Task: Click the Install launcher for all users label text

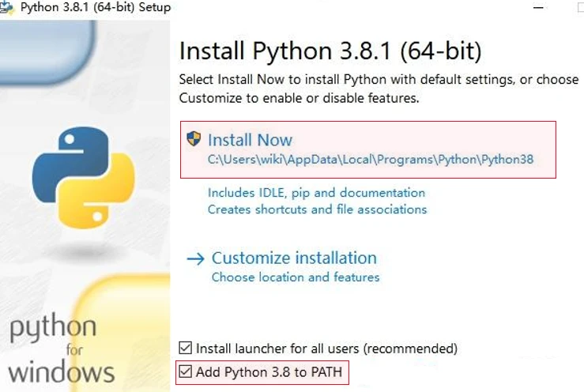Action: click(x=326, y=348)
